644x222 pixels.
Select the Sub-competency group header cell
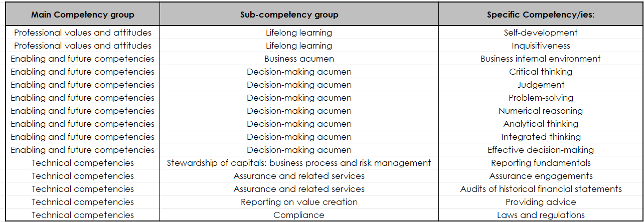coord(299,15)
